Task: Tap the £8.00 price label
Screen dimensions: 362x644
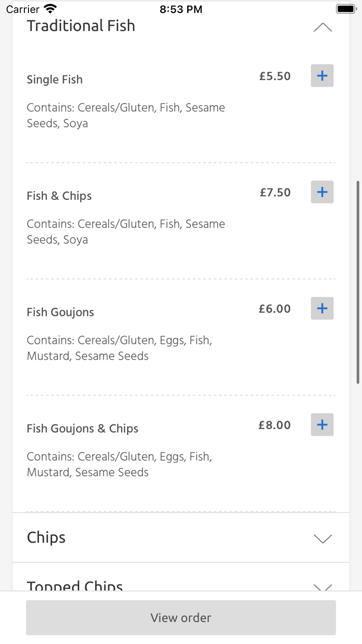Action: pyautogui.click(x=275, y=426)
